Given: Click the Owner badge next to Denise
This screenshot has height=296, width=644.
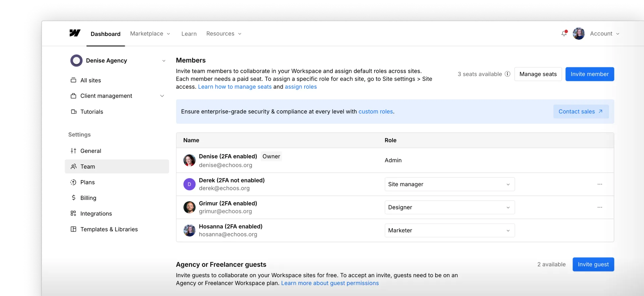Looking at the screenshot, I should 271,156.
